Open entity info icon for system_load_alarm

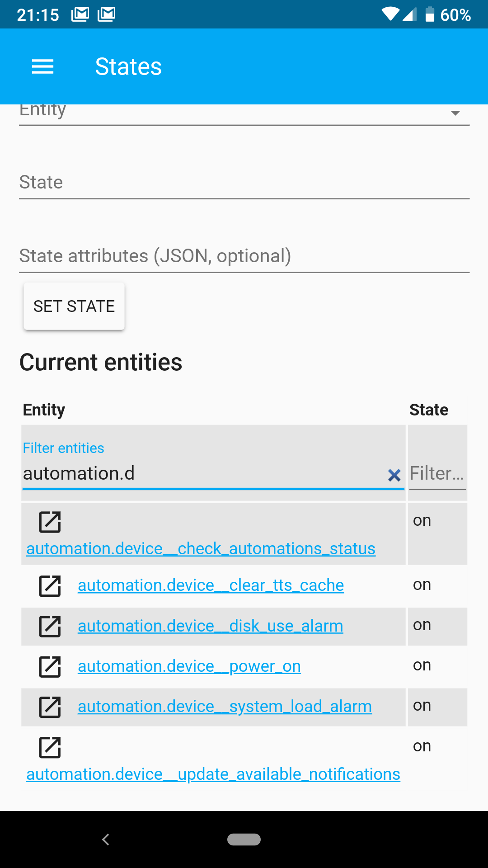(x=50, y=707)
